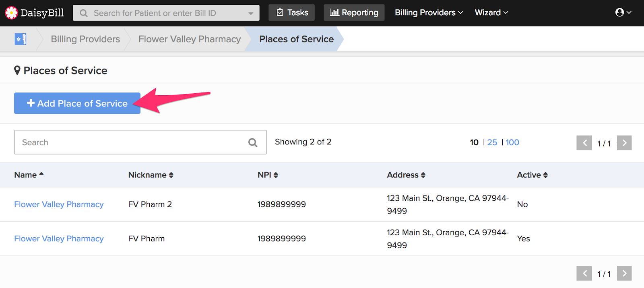Open Flower Valley Pharmacy link for FV Pharm 2
Viewport: 644px width, 288px height.
59,204
